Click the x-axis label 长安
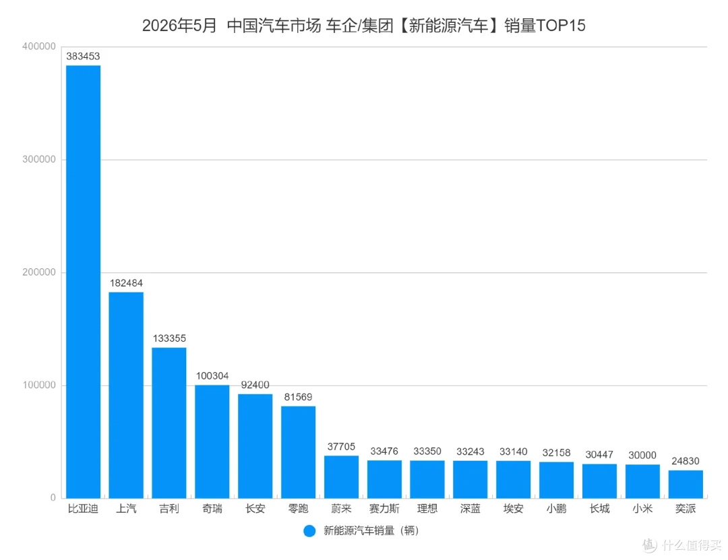The height and width of the screenshot is (560, 728). point(255,509)
